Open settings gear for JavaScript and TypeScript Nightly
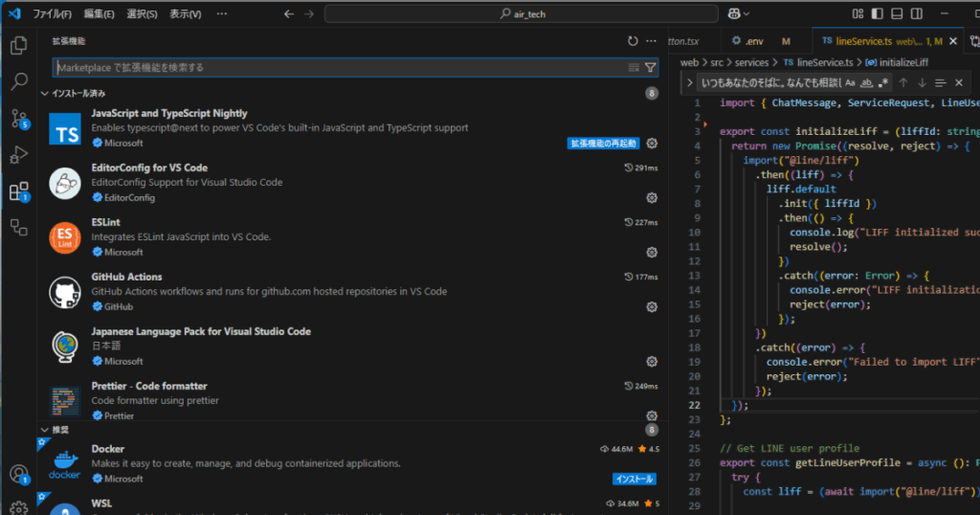Viewport: 980px width, 515px height. (652, 144)
